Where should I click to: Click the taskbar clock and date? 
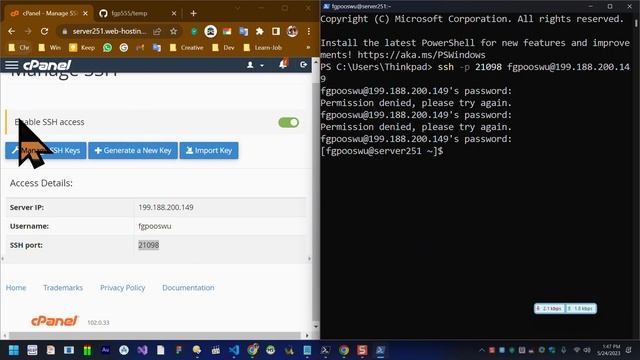(x=609, y=350)
